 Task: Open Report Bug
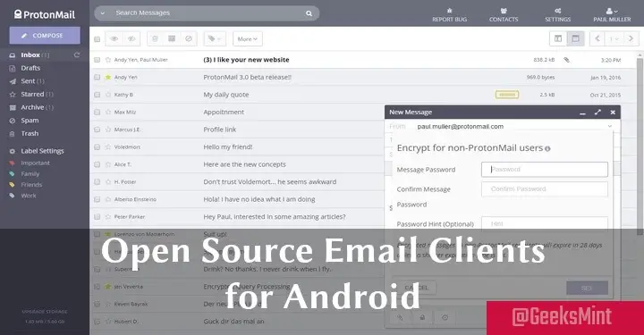449,15
